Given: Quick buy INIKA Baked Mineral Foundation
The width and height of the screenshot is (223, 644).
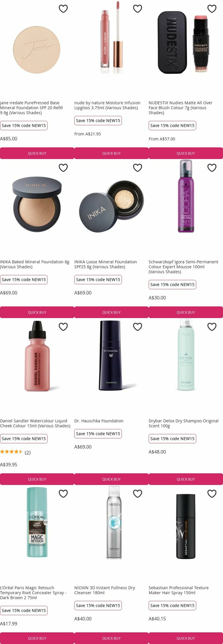Looking at the screenshot, I should coord(37,312).
